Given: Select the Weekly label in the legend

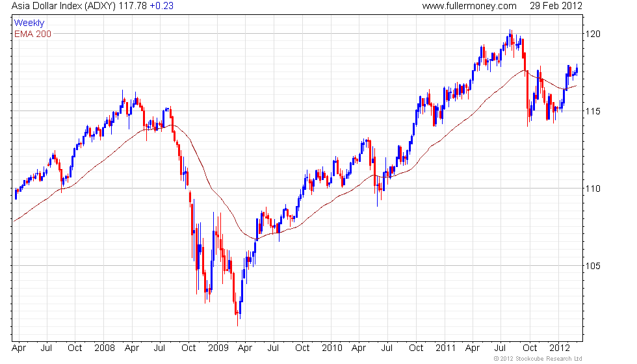Looking at the screenshot, I should [29, 23].
